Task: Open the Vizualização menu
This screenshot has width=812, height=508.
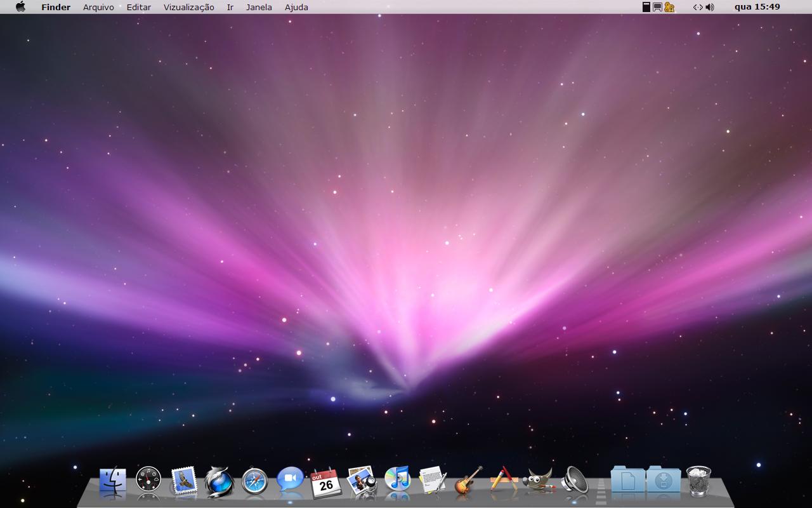Action: click(189, 7)
